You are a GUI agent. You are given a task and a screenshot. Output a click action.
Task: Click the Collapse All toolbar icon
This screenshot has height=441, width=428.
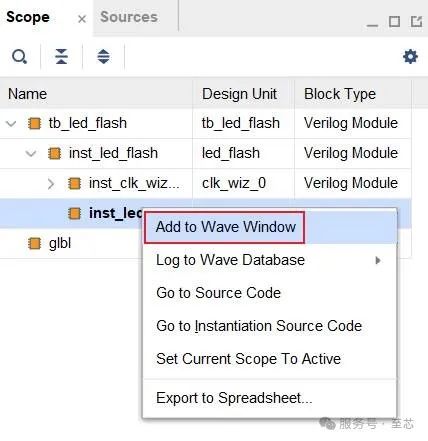[61, 56]
